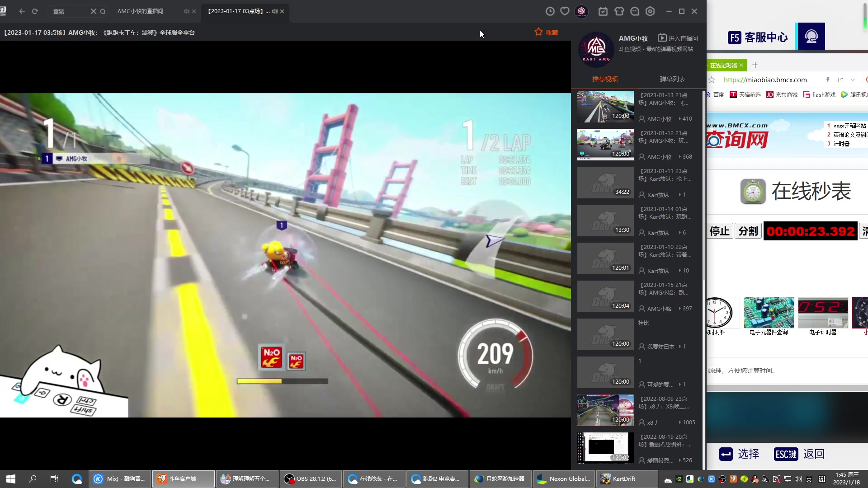868x488 pixels.
Task: Click the enter-key 选择 button
Action: click(x=739, y=454)
